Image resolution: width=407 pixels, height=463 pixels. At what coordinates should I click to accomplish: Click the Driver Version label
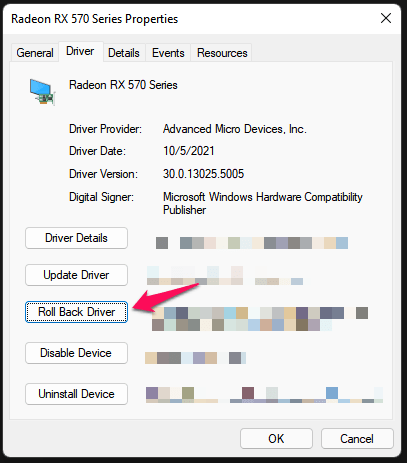point(103,174)
